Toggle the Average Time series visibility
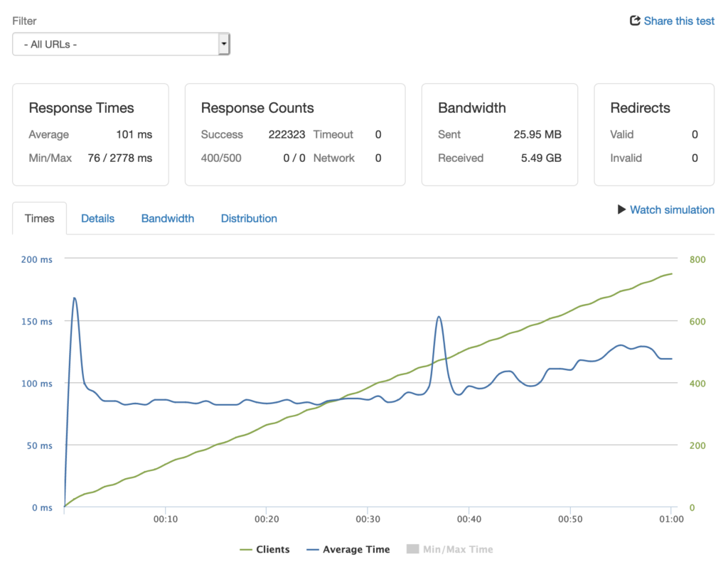Screen dimensions: 728x574 pos(348,549)
